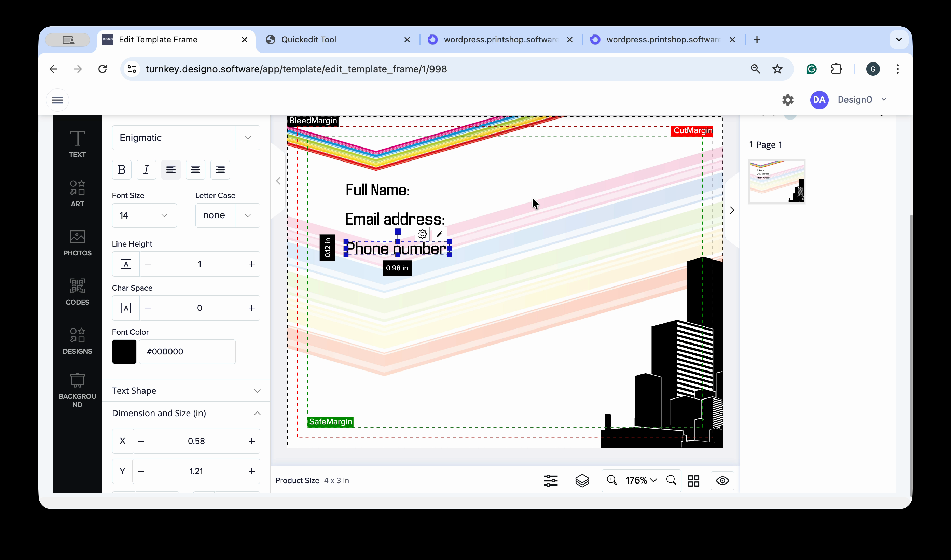Switch to the Quickedit Tool tab
The image size is (951, 560).
(308, 40)
